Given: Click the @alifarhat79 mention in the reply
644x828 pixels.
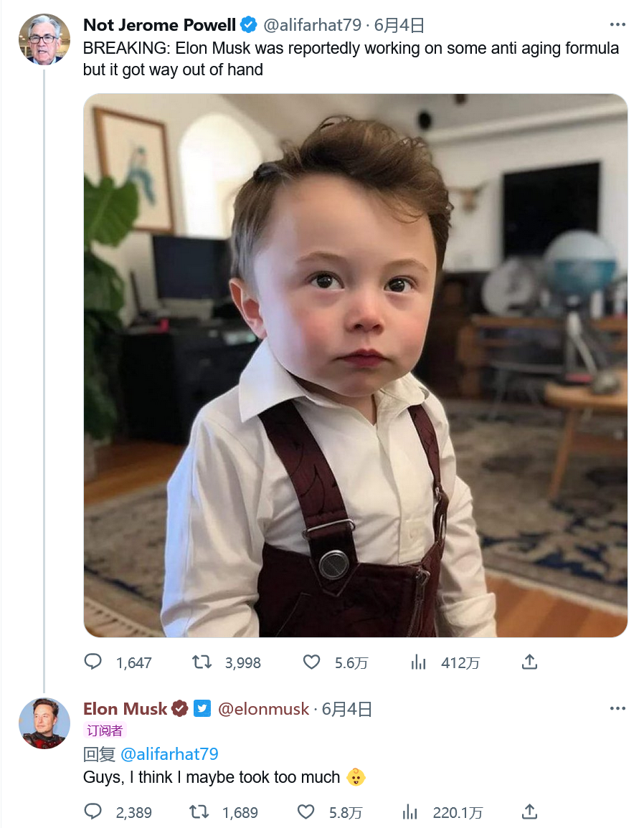Looking at the screenshot, I should pyautogui.click(x=169, y=754).
